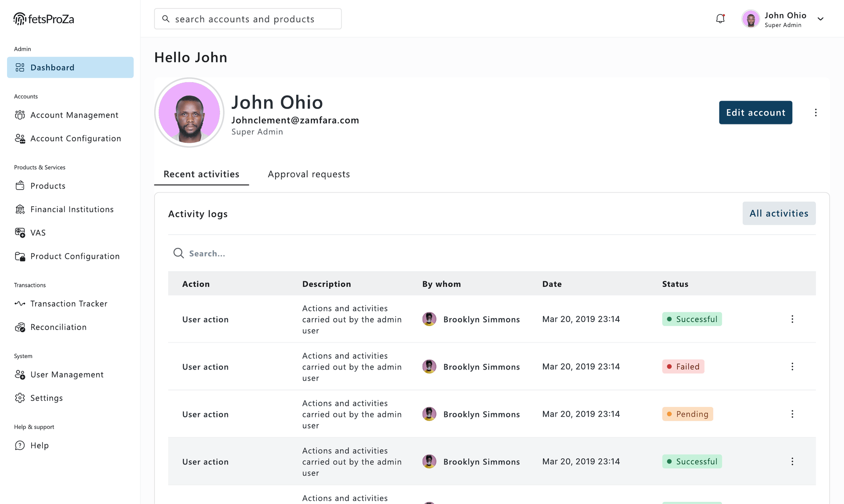Open Financial Institutions link
844x504 pixels.
tap(70, 209)
